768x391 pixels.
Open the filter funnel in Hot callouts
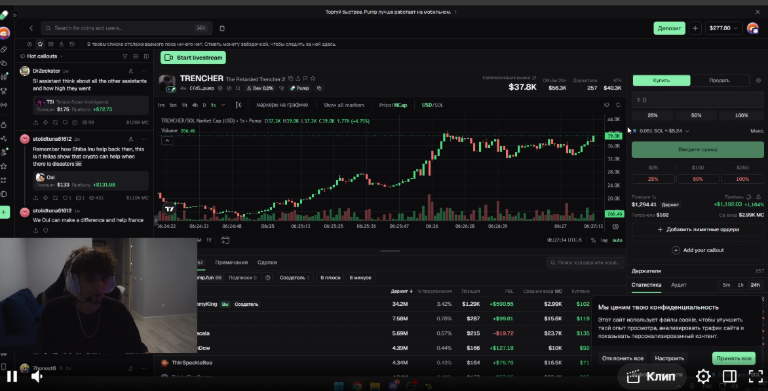click(125, 56)
